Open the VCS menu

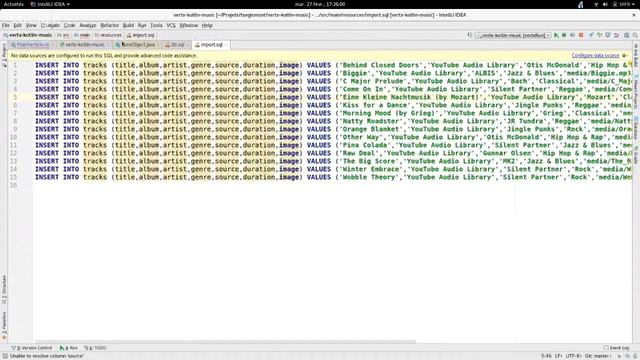tap(171, 25)
